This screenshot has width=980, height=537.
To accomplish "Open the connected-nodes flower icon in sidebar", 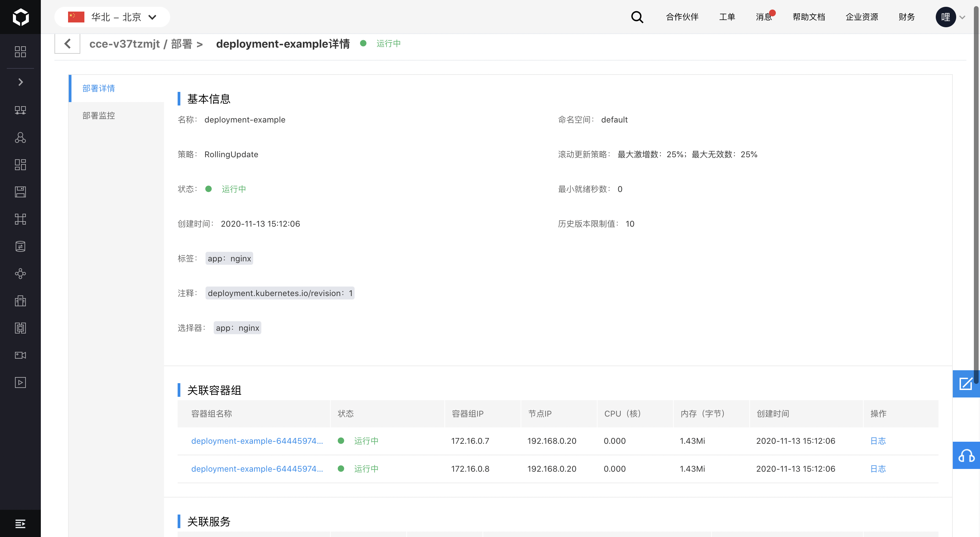I will (20, 274).
